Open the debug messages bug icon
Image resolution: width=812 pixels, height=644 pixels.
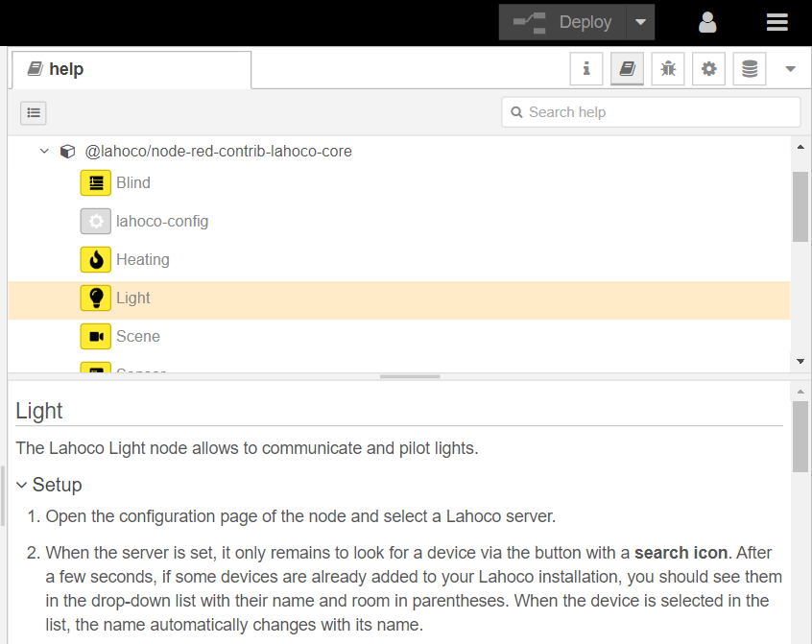[x=668, y=69]
